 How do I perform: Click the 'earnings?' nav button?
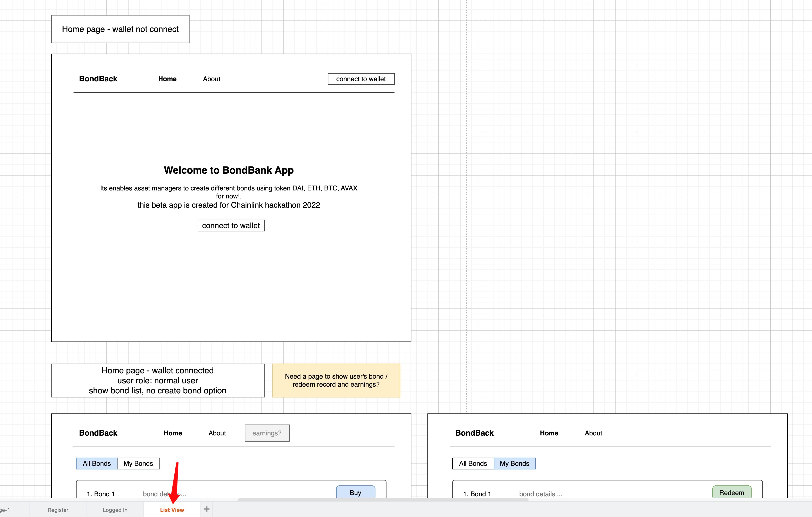(x=267, y=433)
